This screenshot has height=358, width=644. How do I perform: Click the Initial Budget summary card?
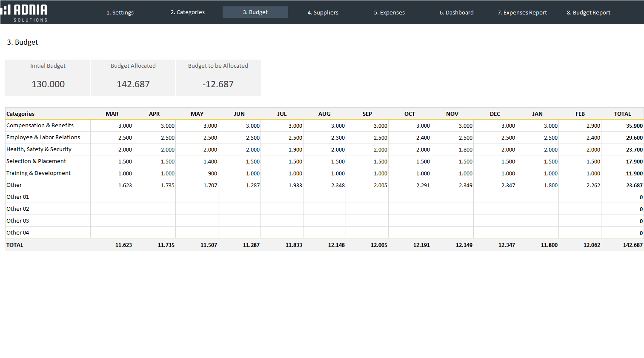click(x=47, y=77)
